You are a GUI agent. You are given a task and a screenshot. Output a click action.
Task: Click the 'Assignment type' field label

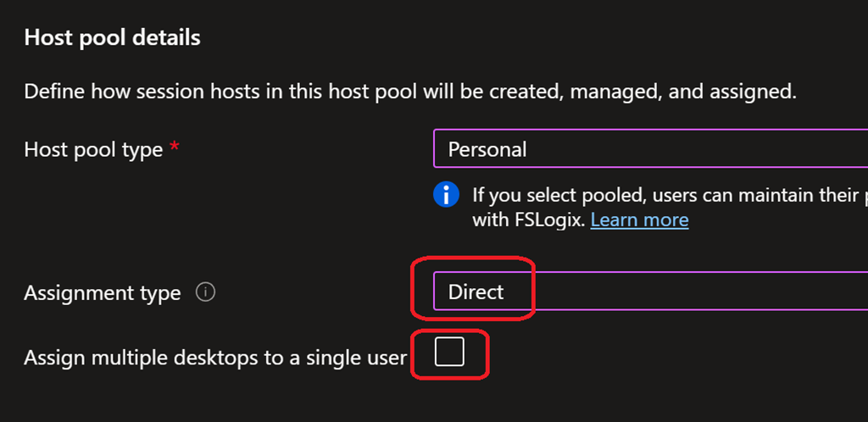point(102,293)
